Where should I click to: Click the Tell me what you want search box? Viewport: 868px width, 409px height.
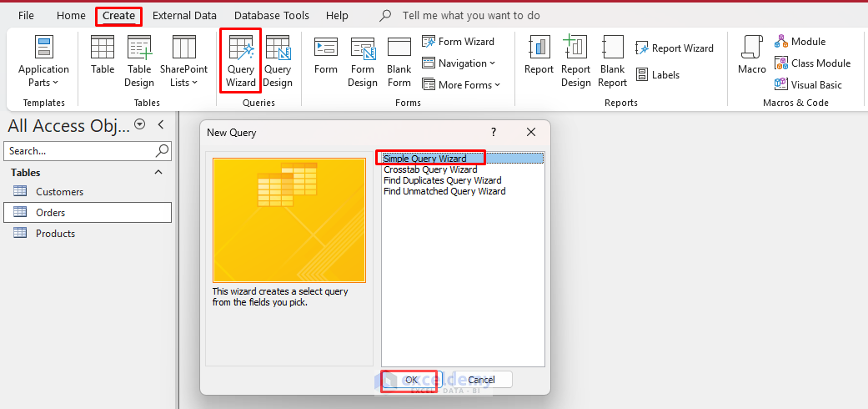(x=471, y=16)
